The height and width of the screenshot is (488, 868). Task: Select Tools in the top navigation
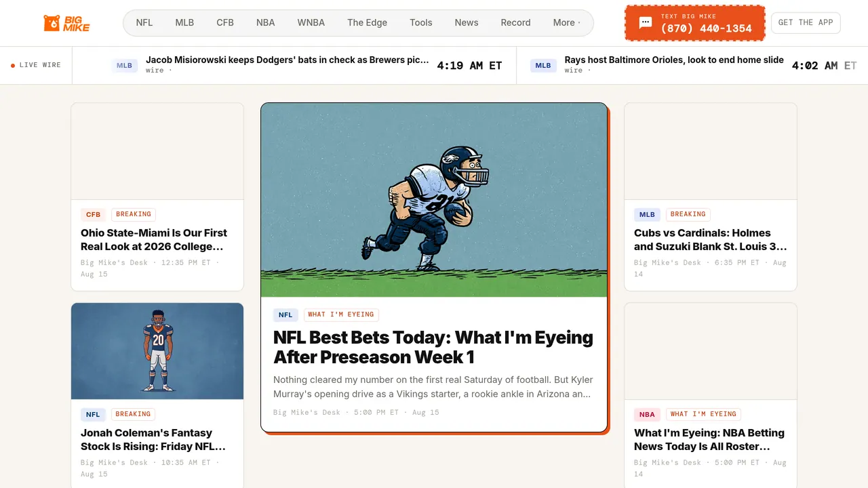[421, 22]
